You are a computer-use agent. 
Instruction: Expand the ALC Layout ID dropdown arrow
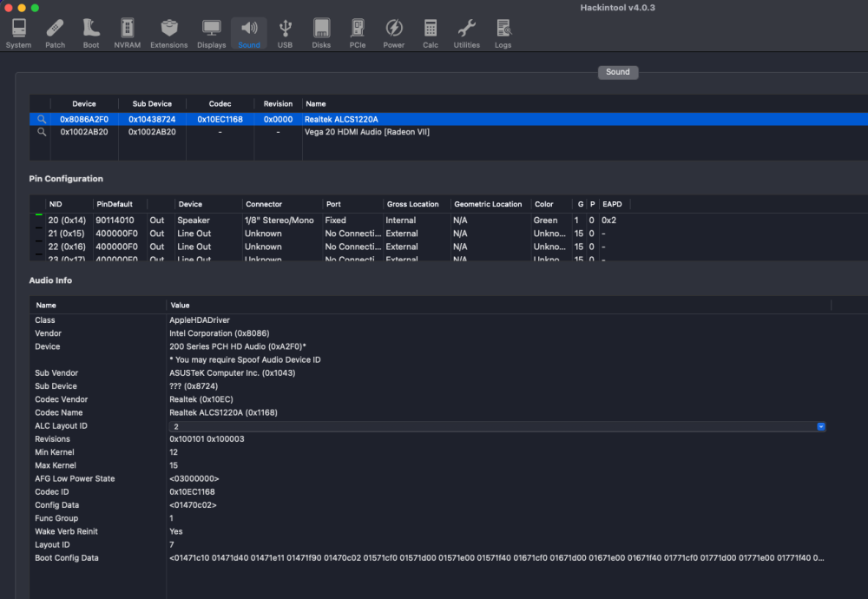(821, 426)
